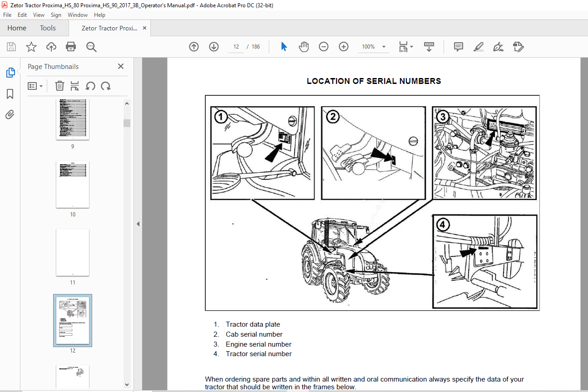Rotate pages counterclockwise in thumbnails panel
Screen dimensions: 588x392
coord(90,86)
